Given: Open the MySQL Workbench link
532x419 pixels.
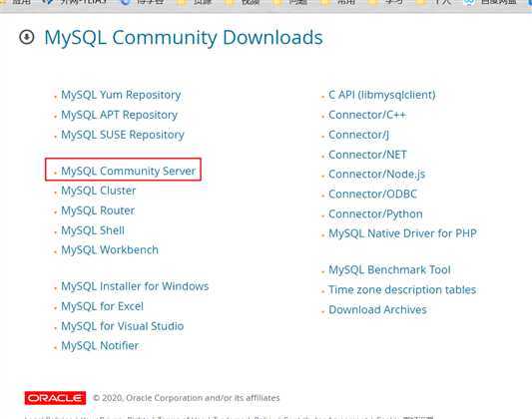Looking at the screenshot, I should pos(110,250).
